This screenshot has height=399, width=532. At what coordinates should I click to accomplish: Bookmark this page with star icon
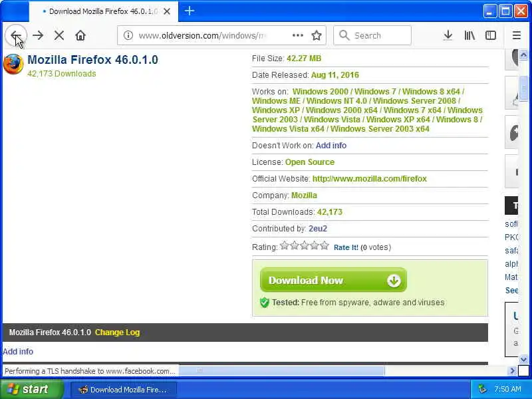(317, 35)
